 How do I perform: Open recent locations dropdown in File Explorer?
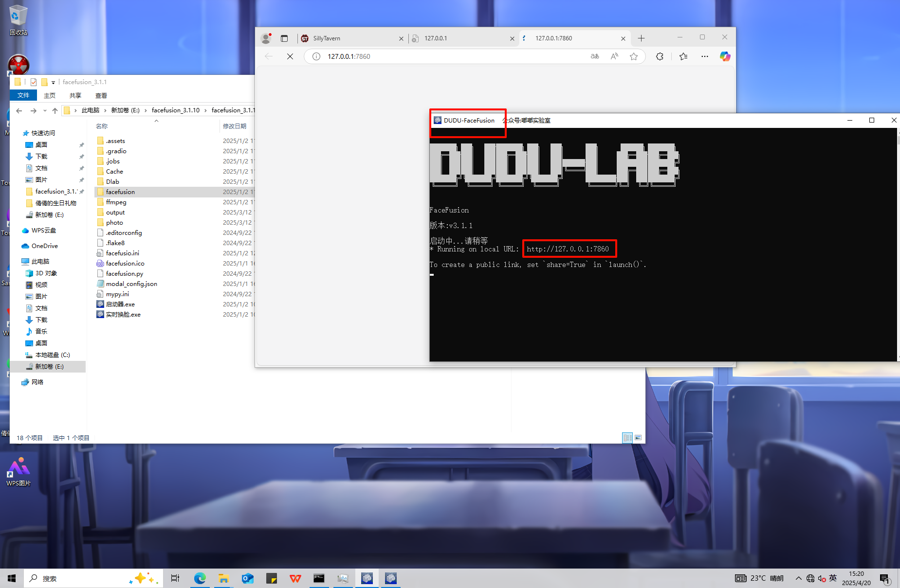(45, 110)
